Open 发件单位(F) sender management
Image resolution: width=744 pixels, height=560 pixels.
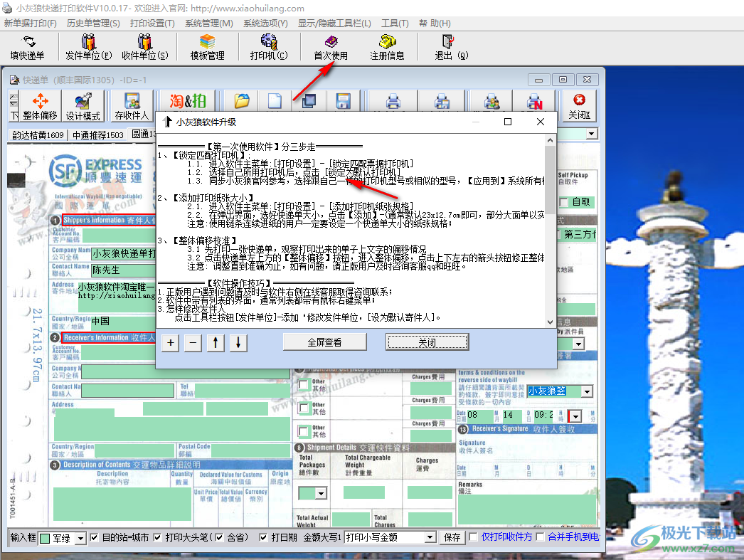pos(89,47)
